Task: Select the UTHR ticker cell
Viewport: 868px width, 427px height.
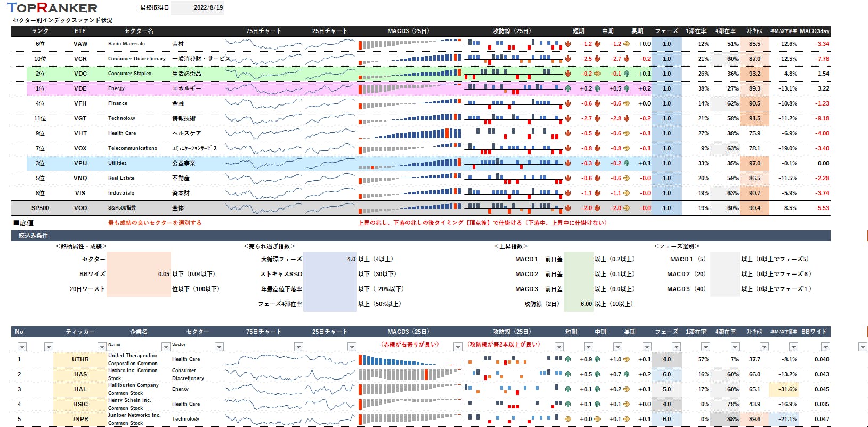Action: point(80,359)
